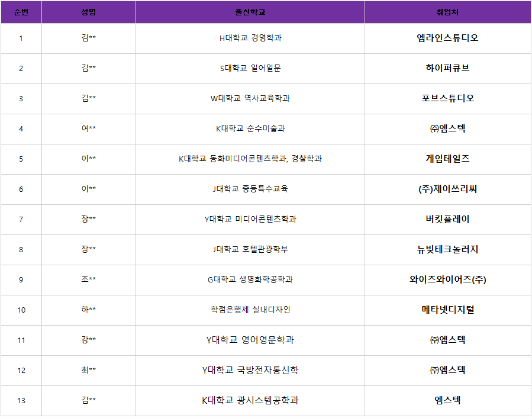Select the company name 엠라인스튜디오

point(447,38)
